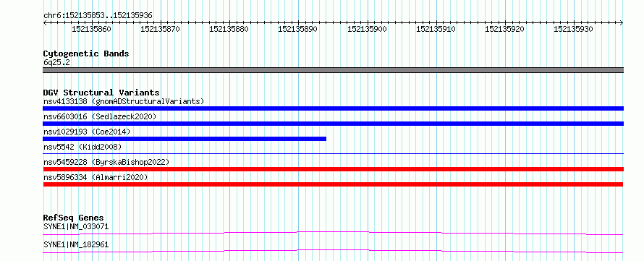
Task: Click the SYNE1|NM_033071 gene track line
Action: (x=333, y=233)
